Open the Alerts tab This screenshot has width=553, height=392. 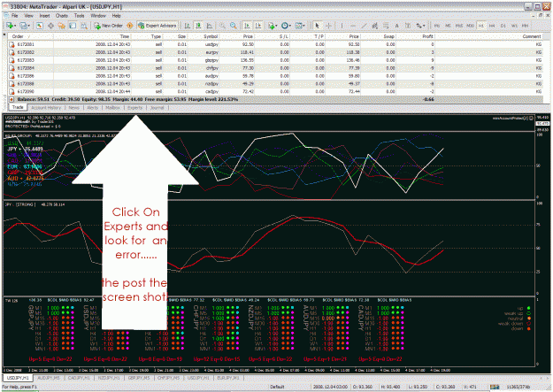[92, 108]
